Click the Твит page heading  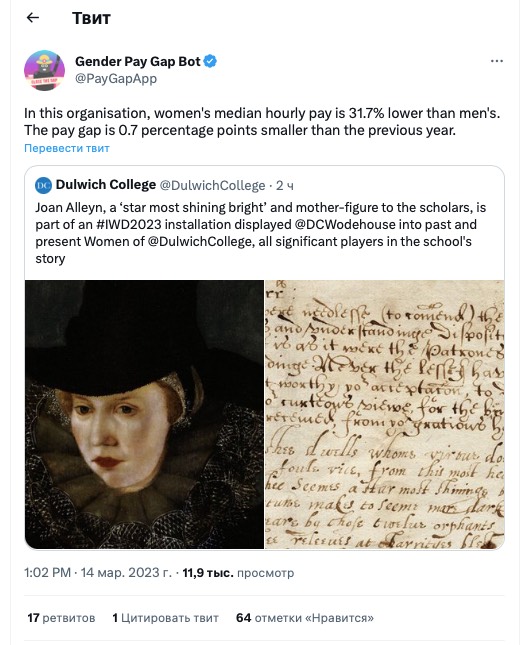point(91,18)
